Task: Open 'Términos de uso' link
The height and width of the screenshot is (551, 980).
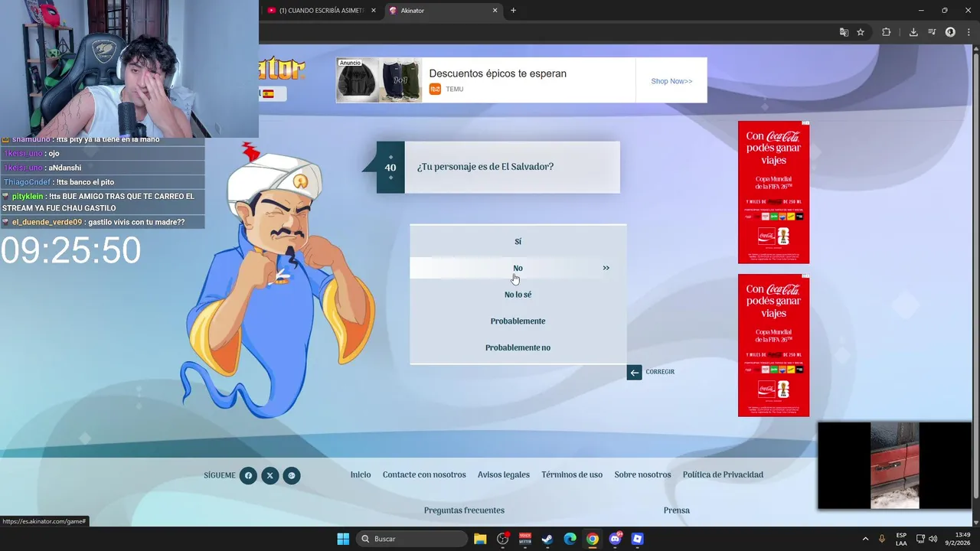Action: point(572,474)
